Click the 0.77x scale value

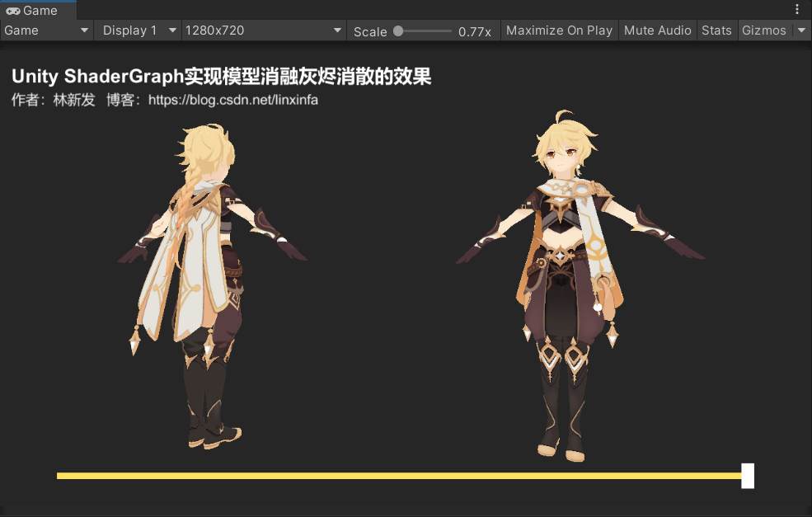click(x=474, y=31)
